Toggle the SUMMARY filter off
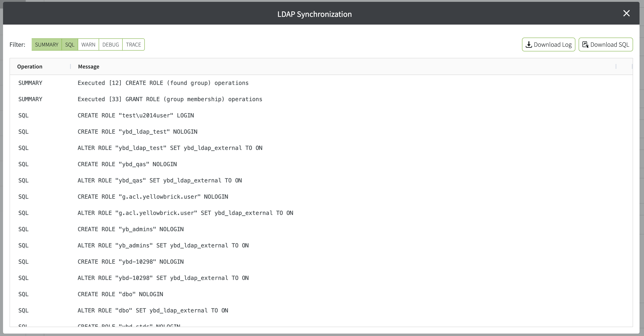Image resolution: width=644 pixels, height=336 pixels. (46, 44)
